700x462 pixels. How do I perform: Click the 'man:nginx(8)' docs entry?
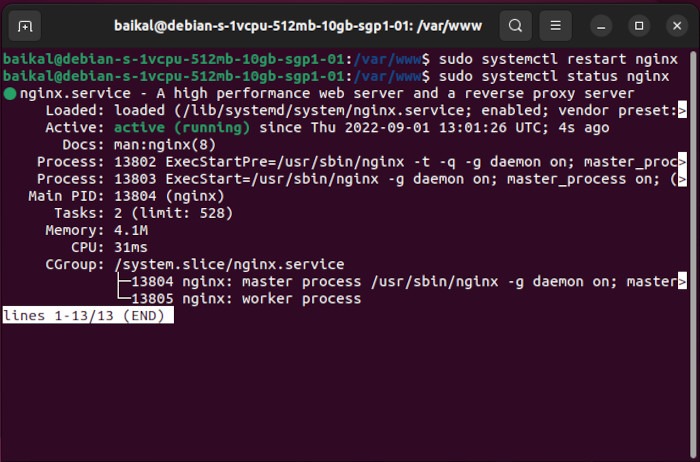pos(165,145)
